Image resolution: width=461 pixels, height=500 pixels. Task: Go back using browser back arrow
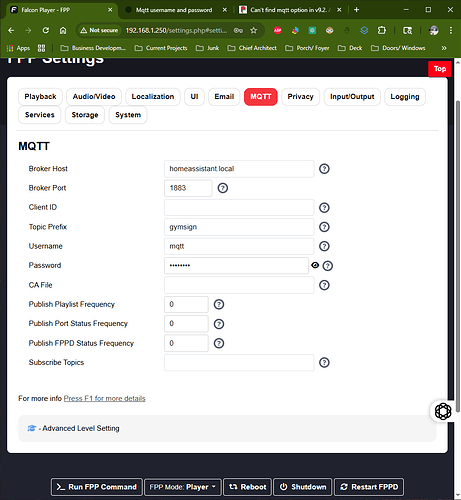click(x=11, y=30)
